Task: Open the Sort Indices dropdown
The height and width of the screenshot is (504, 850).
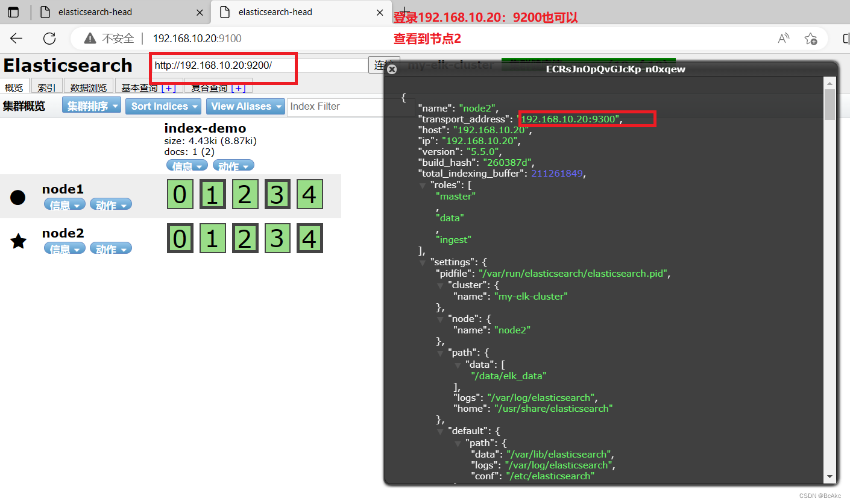Action: pos(165,106)
